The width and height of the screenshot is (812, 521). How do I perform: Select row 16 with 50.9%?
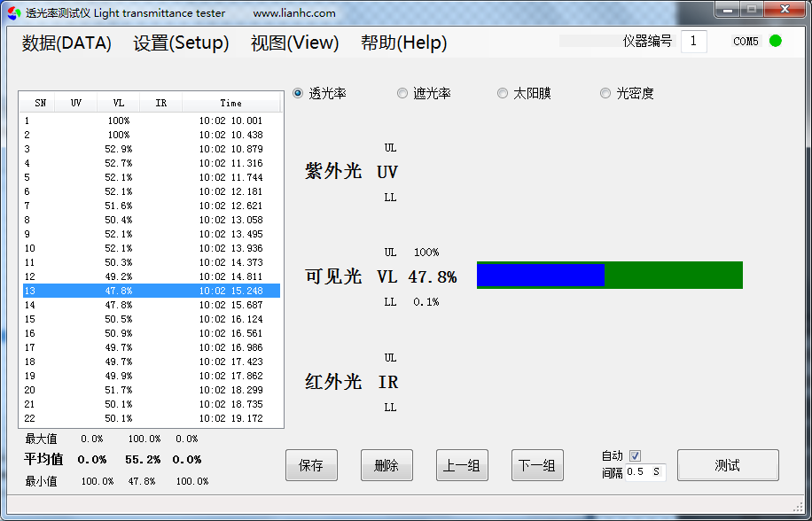(x=152, y=333)
